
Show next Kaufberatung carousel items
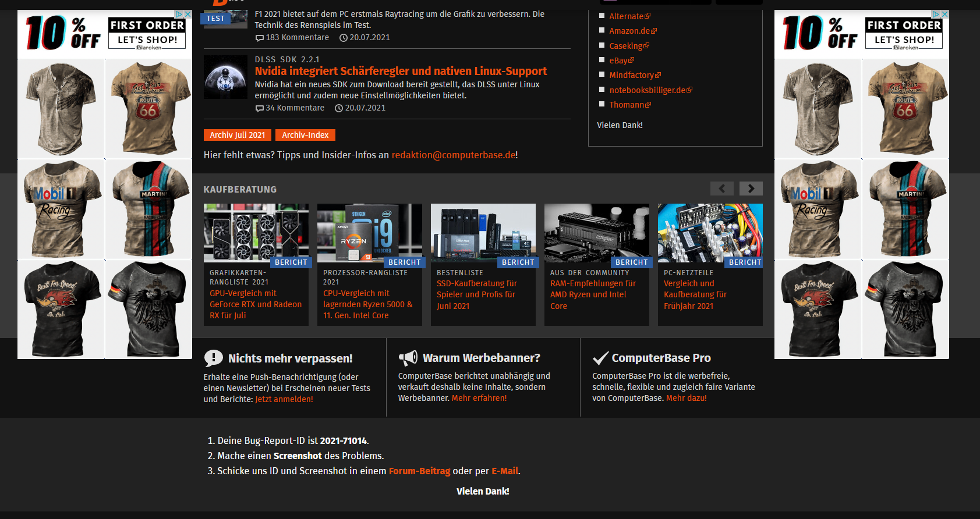[x=751, y=189]
